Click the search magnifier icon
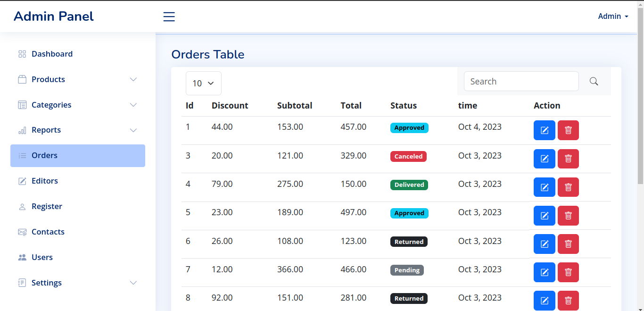 [x=594, y=81]
